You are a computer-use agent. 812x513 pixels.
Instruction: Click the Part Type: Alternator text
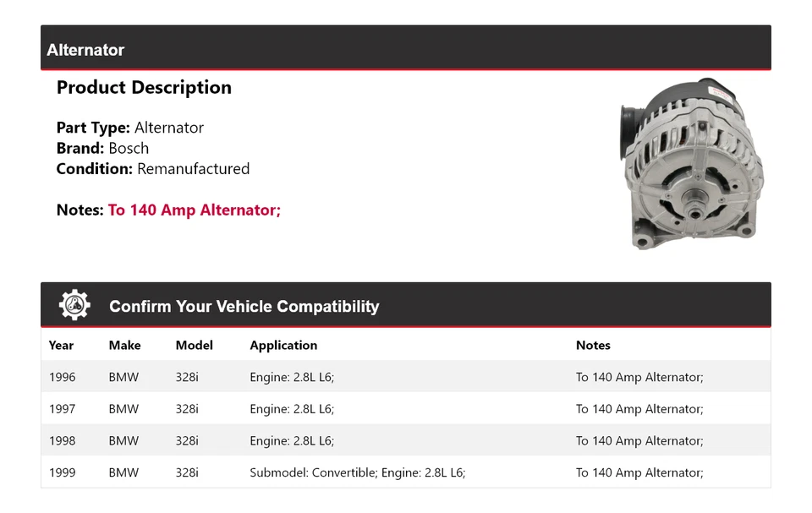click(130, 128)
